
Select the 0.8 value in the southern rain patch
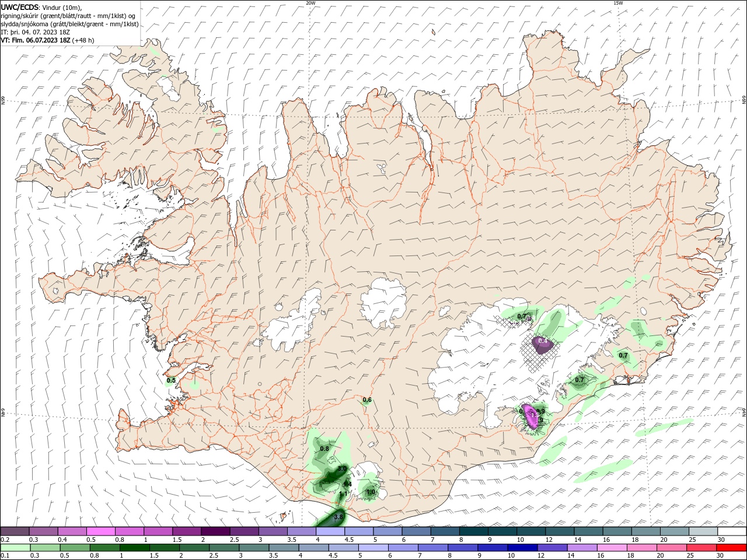[325, 449]
